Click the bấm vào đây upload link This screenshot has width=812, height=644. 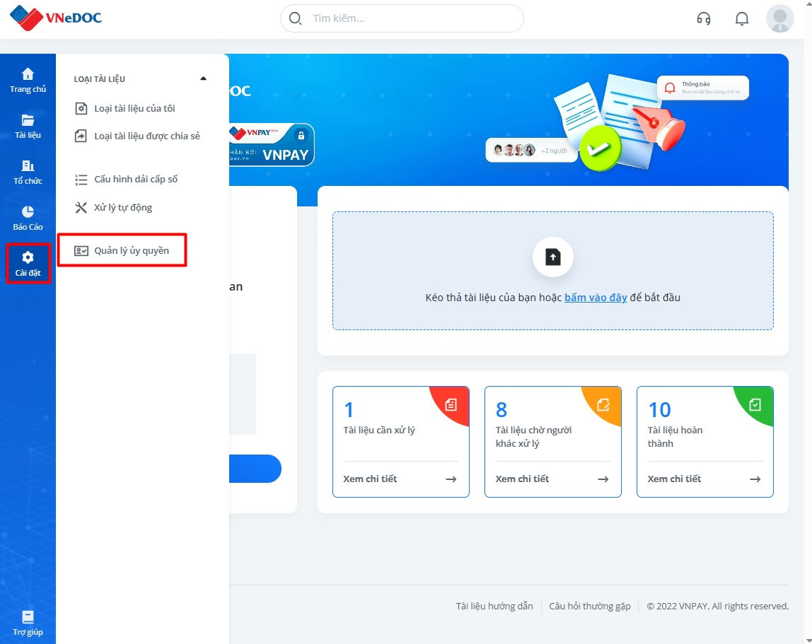pyautogui.click(x=596, y=298)
